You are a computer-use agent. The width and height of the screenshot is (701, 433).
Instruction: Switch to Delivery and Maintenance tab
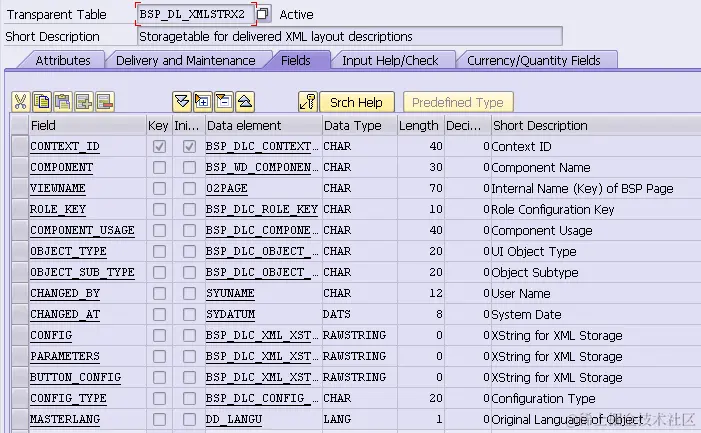[x=186, y=60]
